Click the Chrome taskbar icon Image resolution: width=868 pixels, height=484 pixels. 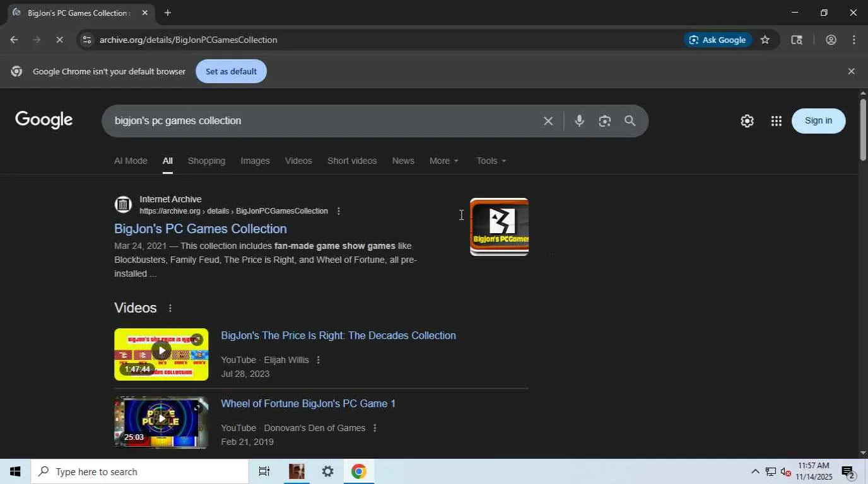coord(359,471)
